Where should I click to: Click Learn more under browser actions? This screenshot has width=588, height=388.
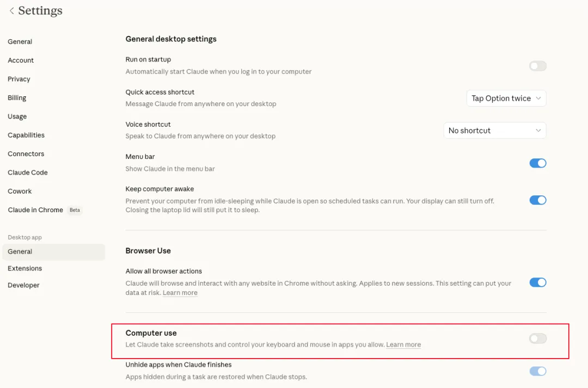pyautogui.click(x=180, y=293)
